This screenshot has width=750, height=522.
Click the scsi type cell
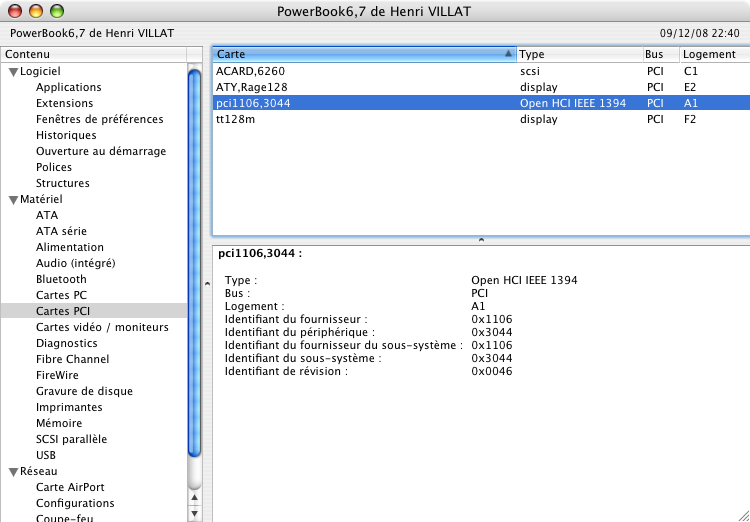pyautogui.click(x=530, y=71)
